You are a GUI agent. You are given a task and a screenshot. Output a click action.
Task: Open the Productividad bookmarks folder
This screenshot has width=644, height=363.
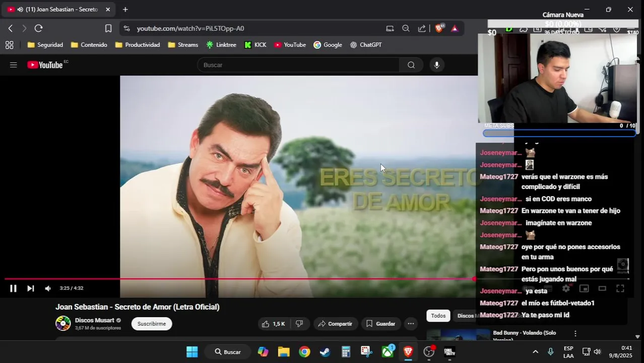point(138,45)
